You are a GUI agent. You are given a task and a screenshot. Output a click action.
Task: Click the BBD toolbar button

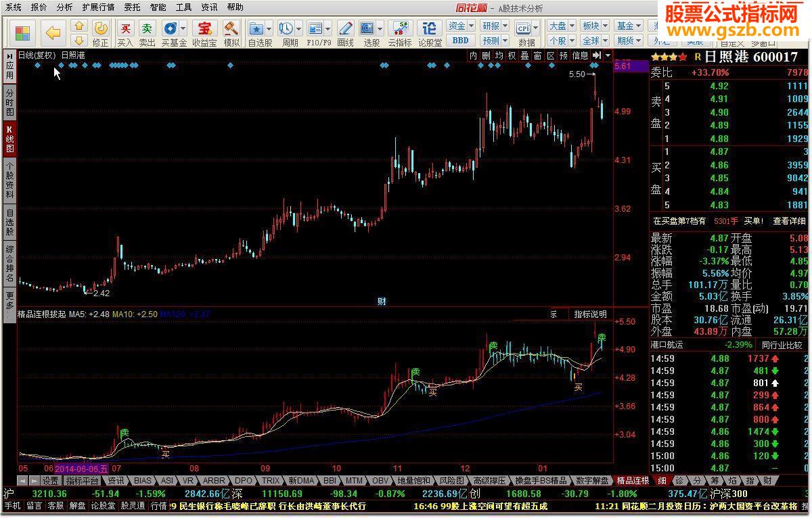(x=460, y=41)
